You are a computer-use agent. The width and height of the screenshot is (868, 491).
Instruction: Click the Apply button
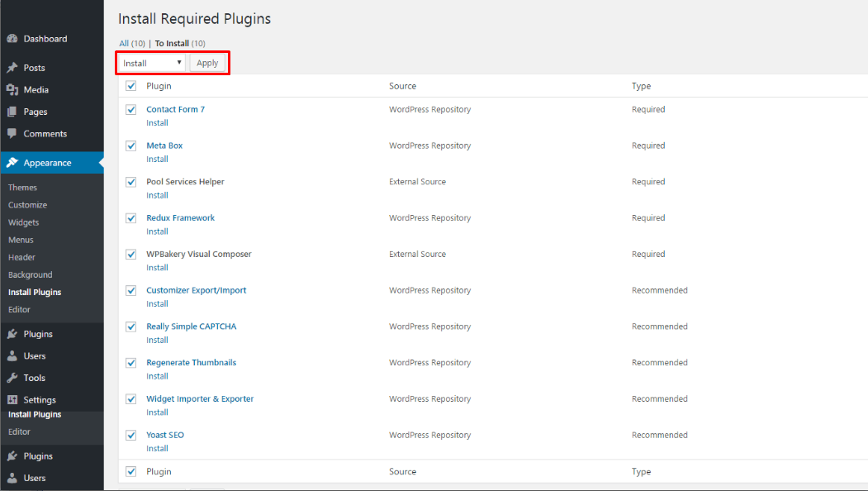[x=207, y=63]
